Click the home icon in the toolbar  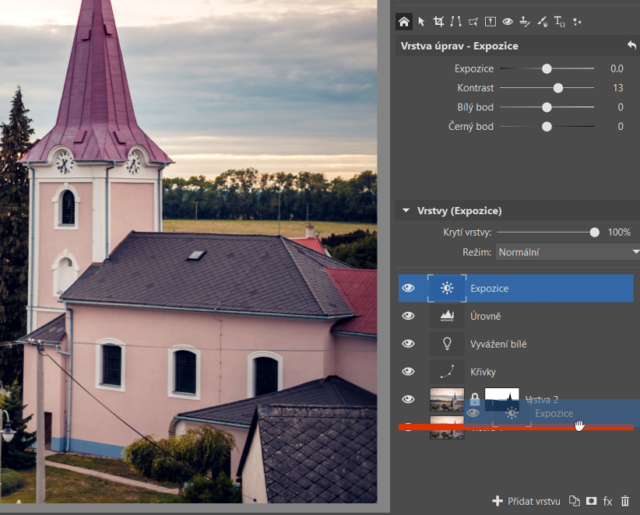pyautogui.click(x=403, y=21)
